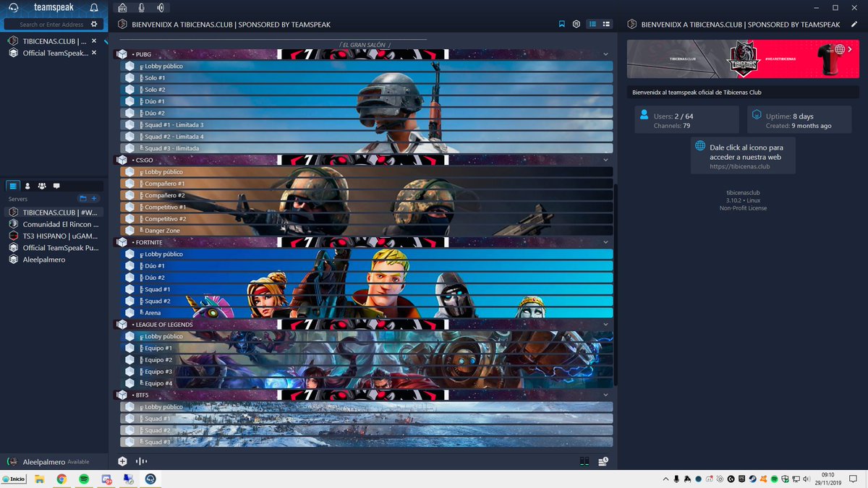
Task: Mute the speaker output in top toolbar
Action: pyautogui.click(x=160, y=8)
